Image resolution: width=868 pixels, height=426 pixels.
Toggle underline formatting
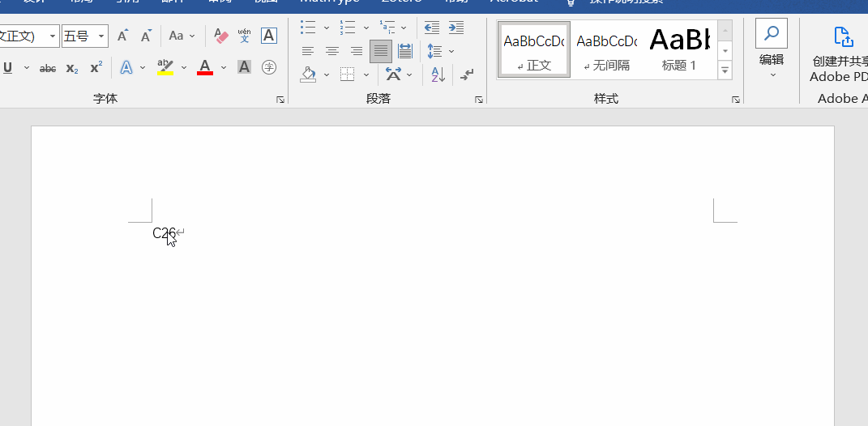pos(8,67)
